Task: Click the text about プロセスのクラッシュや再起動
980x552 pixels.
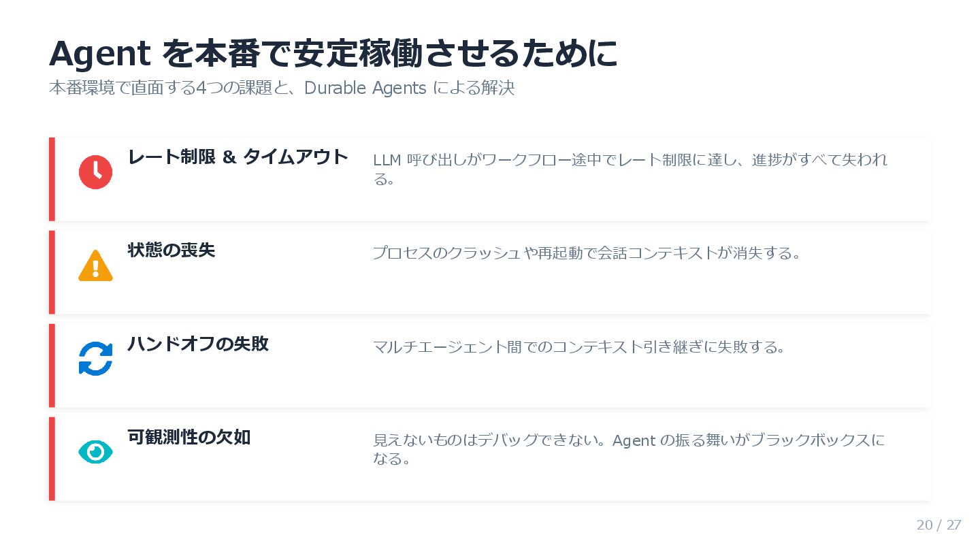Action: click(x=586, y=254)
